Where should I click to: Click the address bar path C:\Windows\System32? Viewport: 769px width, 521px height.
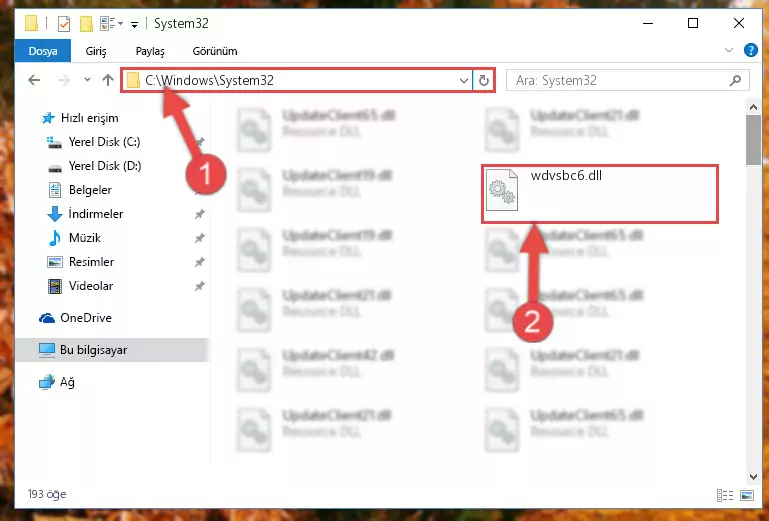click(x=209, y=80)
